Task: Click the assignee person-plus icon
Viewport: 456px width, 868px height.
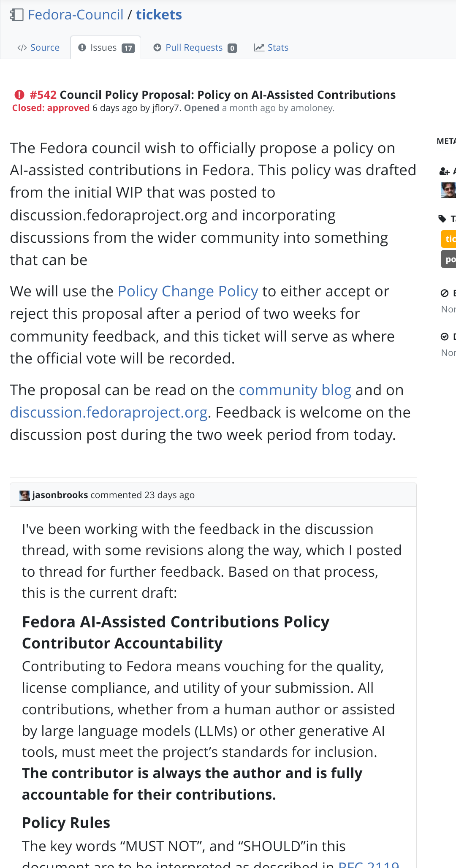Action: pos(444,171)
